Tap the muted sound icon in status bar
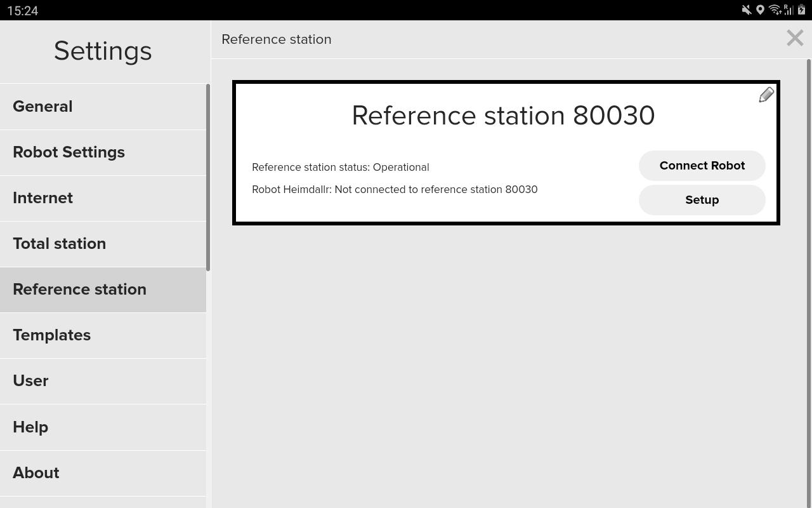 click(747, 10)
